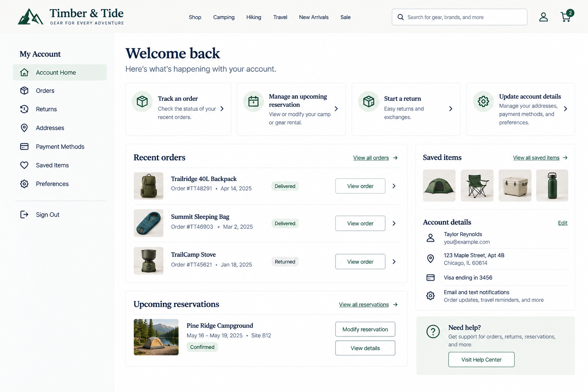588x392 pixels.
Task: Click the location pin icon for Addresses
Action: [x=24, y=128]
